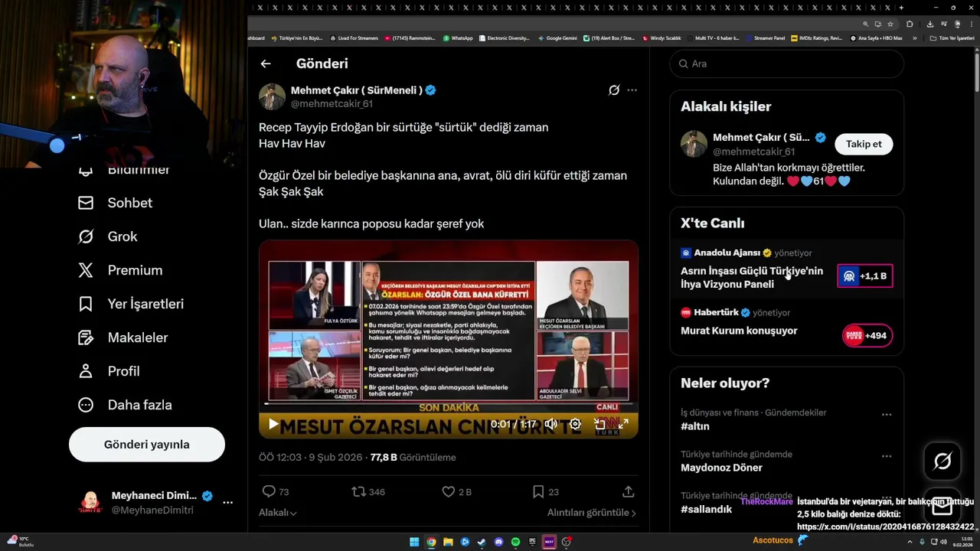Expand the Alakalı sort dropdown

(278, 513)
